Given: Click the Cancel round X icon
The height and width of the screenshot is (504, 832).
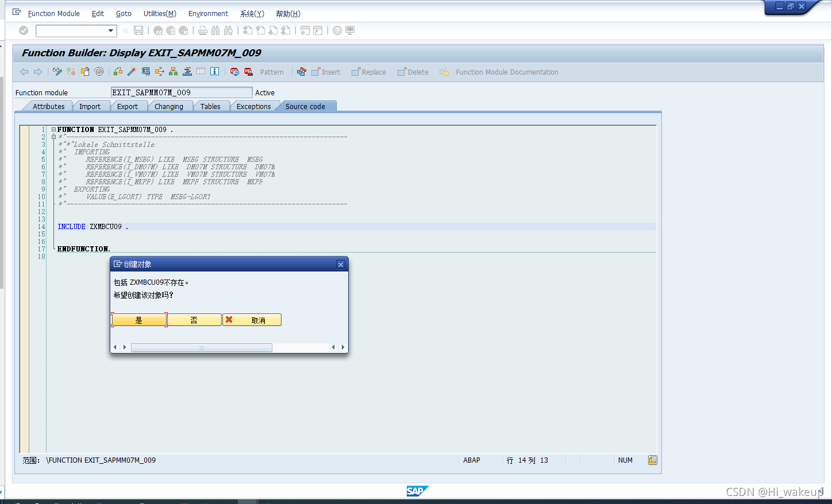Looking at the screenshot, I should 183,30.
